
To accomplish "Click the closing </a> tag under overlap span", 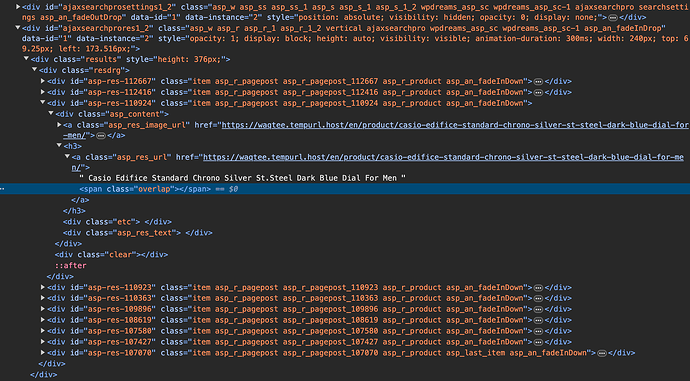I will point(80,200).
